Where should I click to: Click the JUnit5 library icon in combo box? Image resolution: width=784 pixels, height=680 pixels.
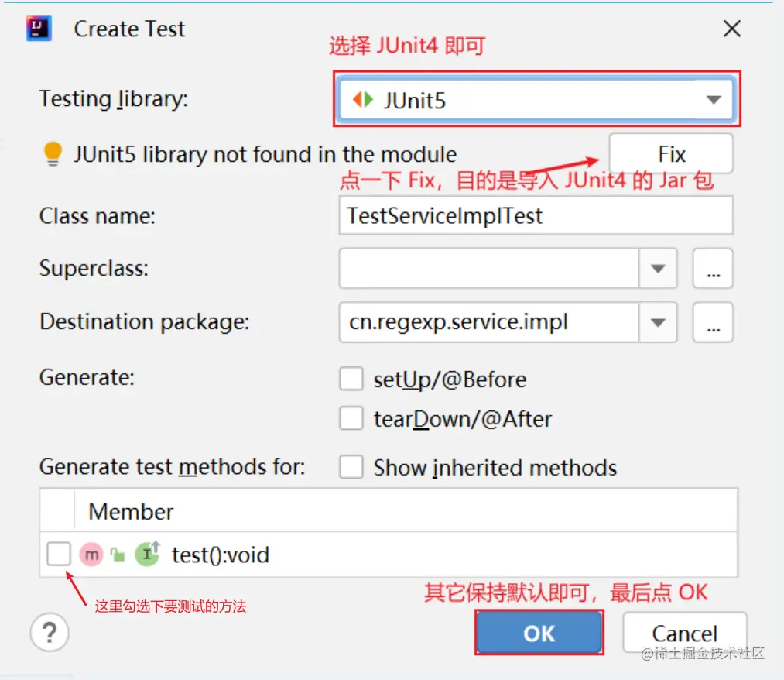[x=363, y=100]
